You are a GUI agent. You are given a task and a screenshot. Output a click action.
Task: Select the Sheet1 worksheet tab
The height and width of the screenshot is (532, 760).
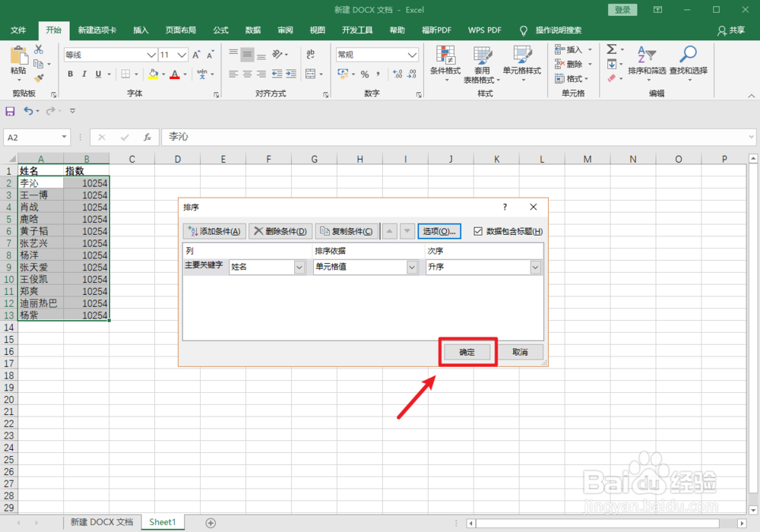tap(162, 522)
